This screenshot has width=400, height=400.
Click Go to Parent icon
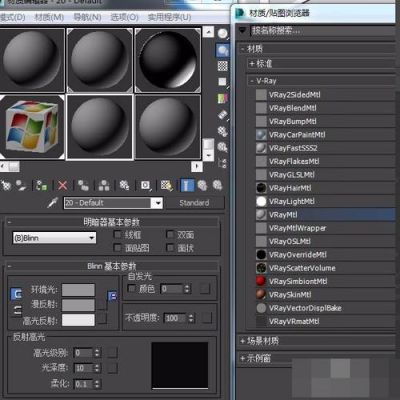(202, 185)
